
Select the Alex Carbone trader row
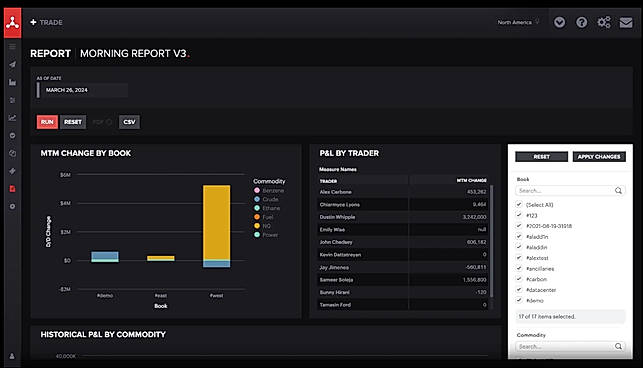[403, 192]
